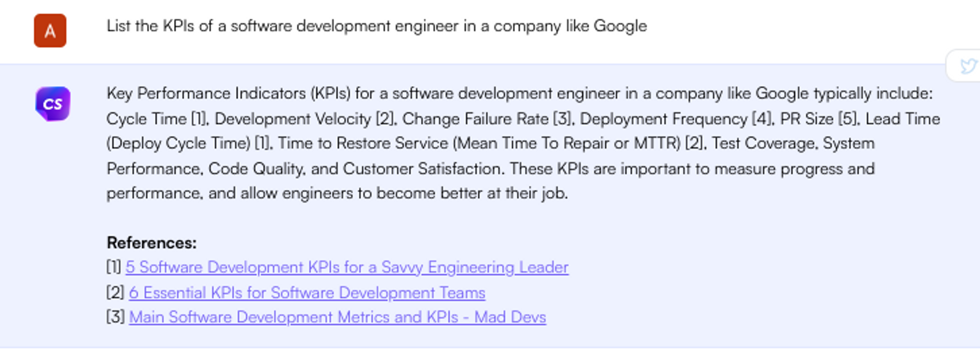The width and height of the screenshot is (980, 349).
Task: Click the [3] marker in the references list
Action: pos(115,317)
